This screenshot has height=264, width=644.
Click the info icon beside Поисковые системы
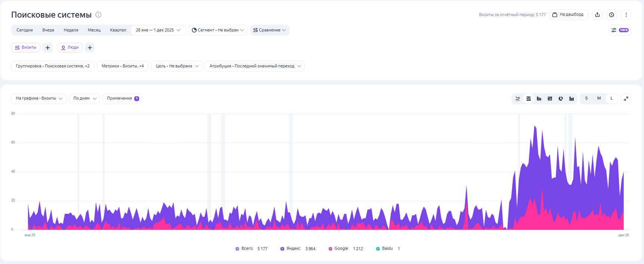point(98,15)
